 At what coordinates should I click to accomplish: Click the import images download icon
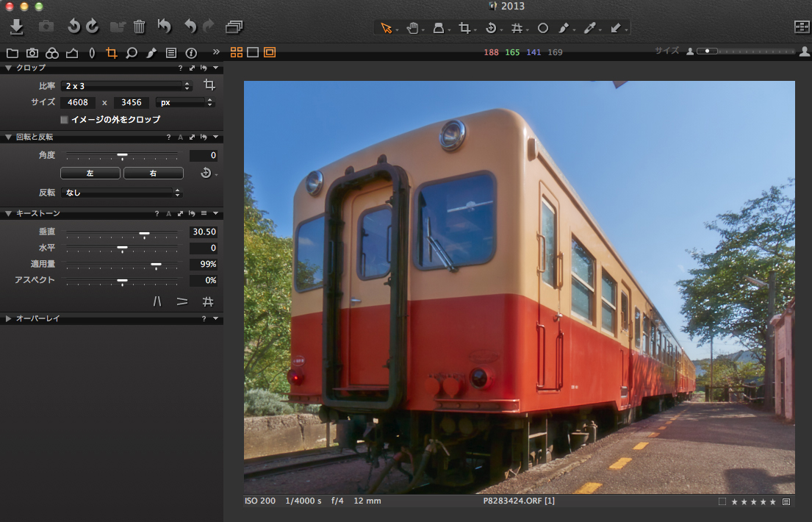[x=17, y=27]
